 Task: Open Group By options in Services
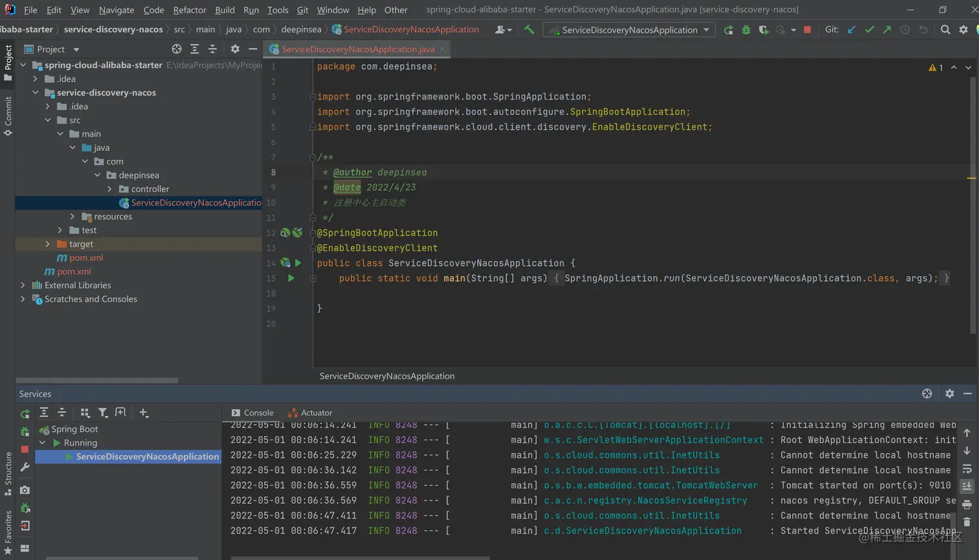pos(85,412)
